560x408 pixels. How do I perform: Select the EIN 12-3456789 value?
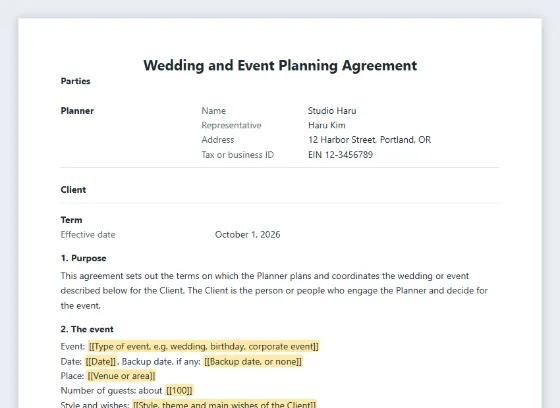tap(340, 155)
